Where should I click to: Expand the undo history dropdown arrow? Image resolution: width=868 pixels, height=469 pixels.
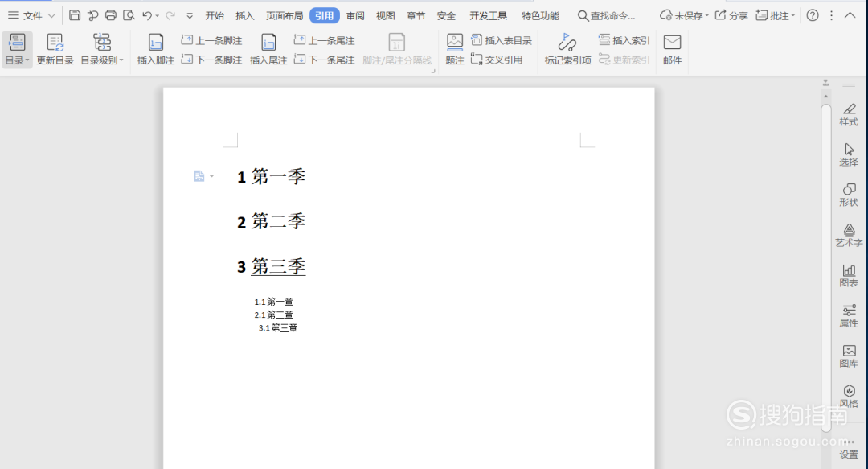pyautogui.click(x=158, y=16)
